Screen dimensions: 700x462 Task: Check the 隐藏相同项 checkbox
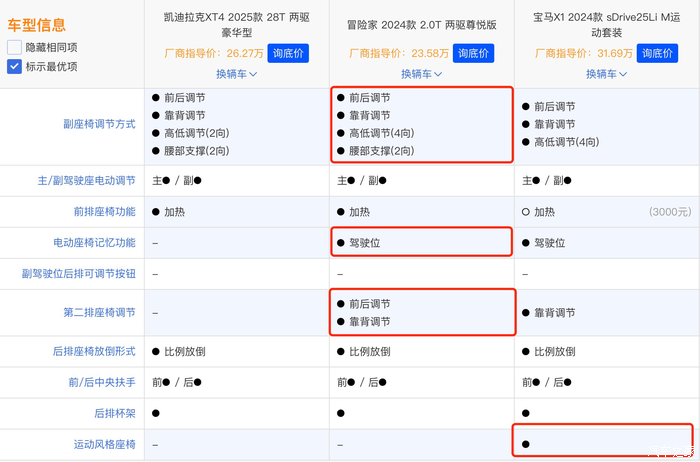pyautogui.click(x=15, y=48)
